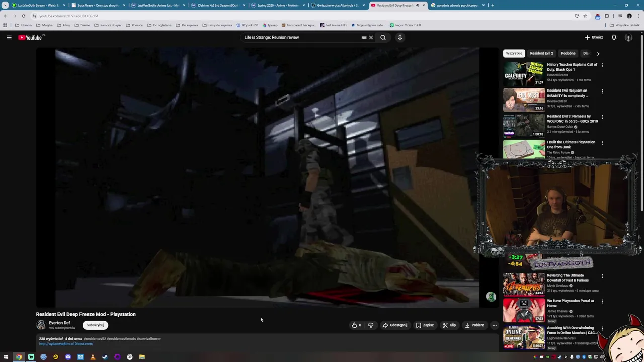Open options for History Teacher Explains video
Image resolution: width=644 pixels, height=362 pixels.
[602, 65]
